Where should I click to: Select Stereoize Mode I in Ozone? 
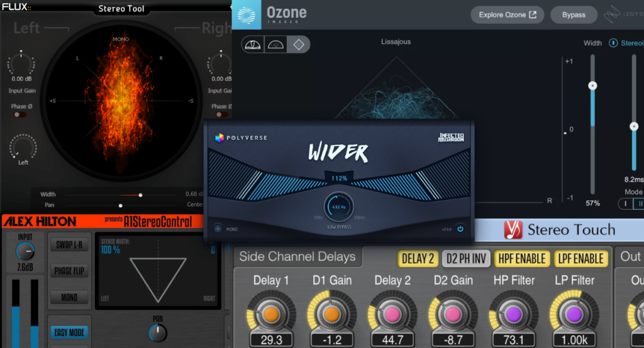point(626,204)
